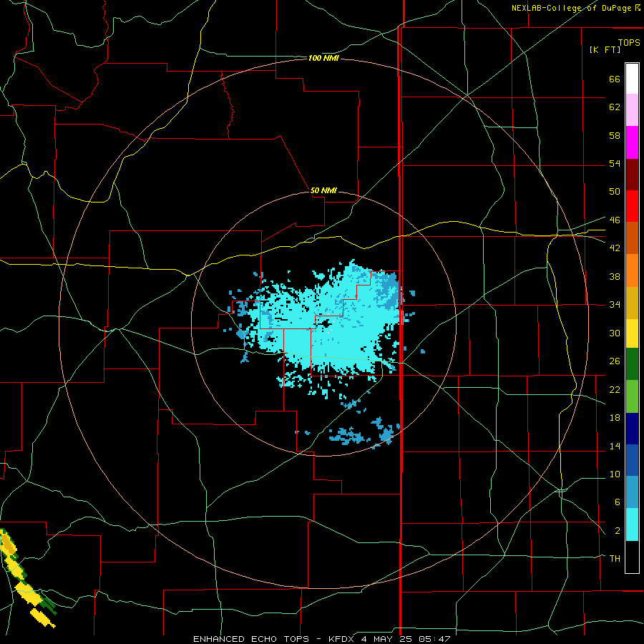Select the bright red 46-50 legend swatch
Image resolution: width=644 pixels, height=644 pixels.
[632, 206]
